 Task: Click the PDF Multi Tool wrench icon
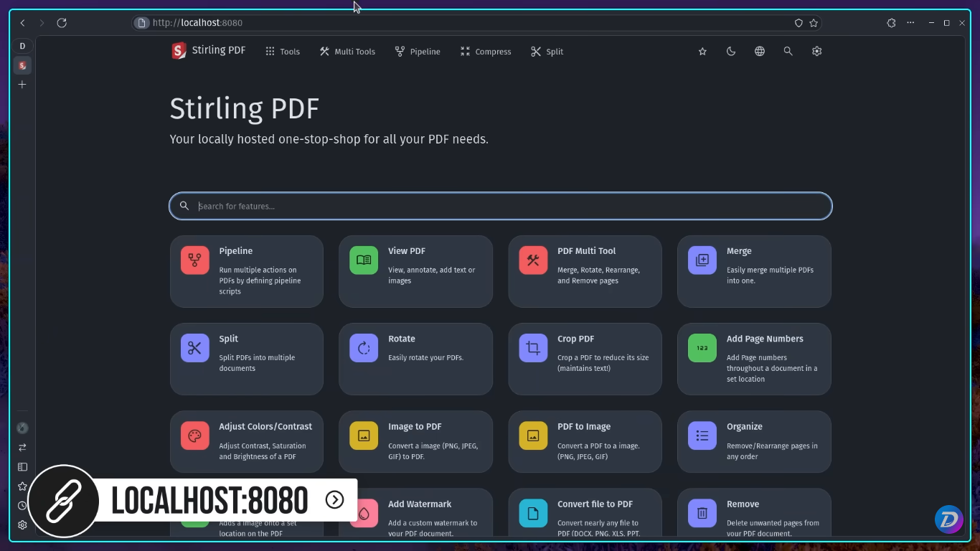pyautogui.click(x=532, y=260)
